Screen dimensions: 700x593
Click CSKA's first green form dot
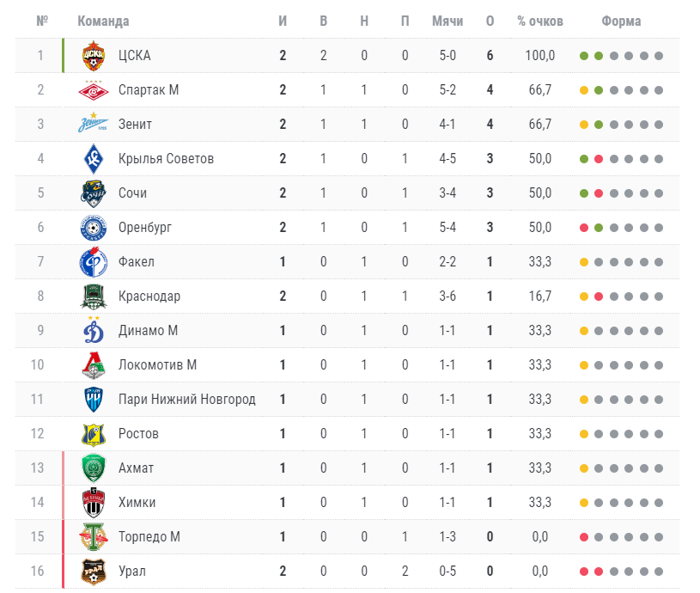pos(584,56)
